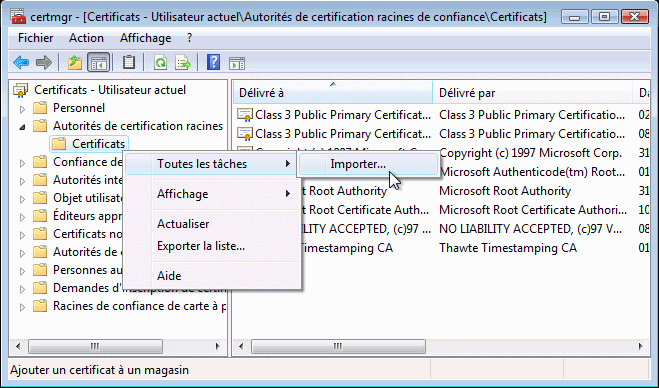Click the right pane horizontal scrollbar thumb
Screen dimensions: 659x388
coord(338,346)
